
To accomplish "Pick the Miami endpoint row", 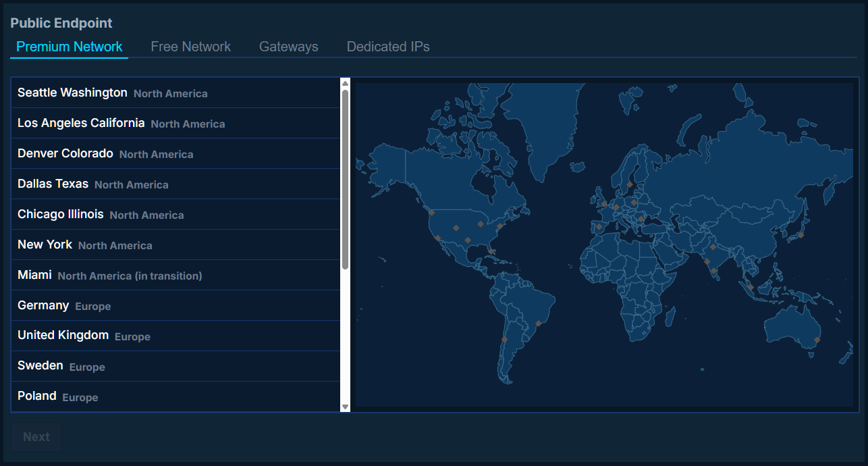I will point(175,275).
